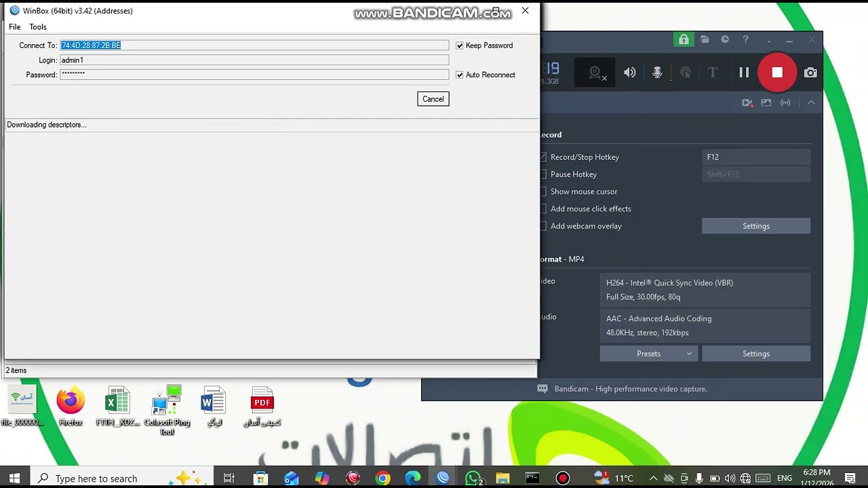
Task: Click the Bandicam mouse click effect icon
Action: click(x=686, y=73)
